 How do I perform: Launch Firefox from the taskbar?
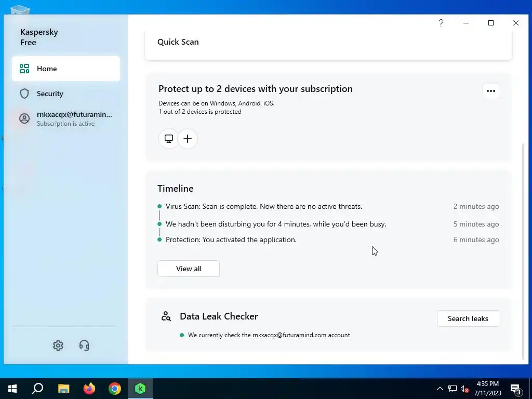click(89, 389)
